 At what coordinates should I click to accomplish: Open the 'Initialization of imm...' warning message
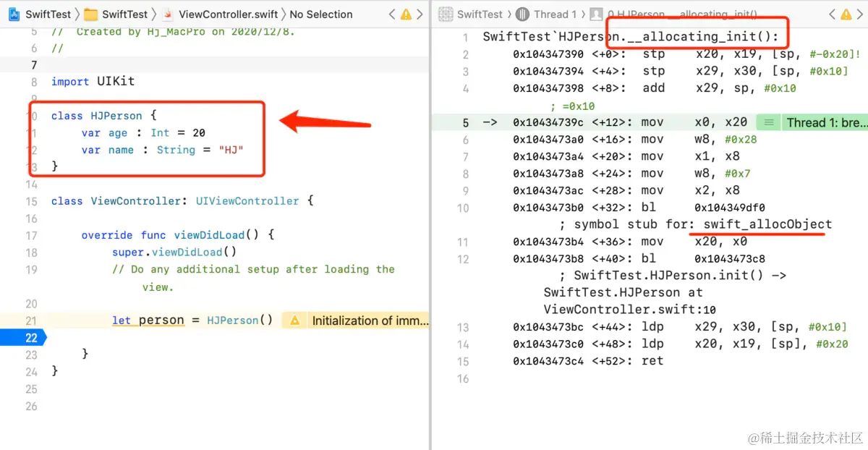pos(370,320)
